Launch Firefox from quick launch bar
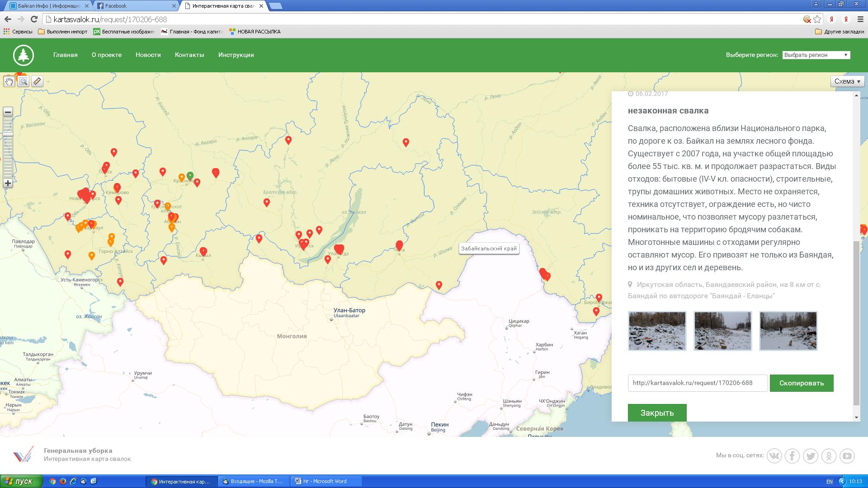The width and height of the screenshot is (868, 488). click(63, 481)
